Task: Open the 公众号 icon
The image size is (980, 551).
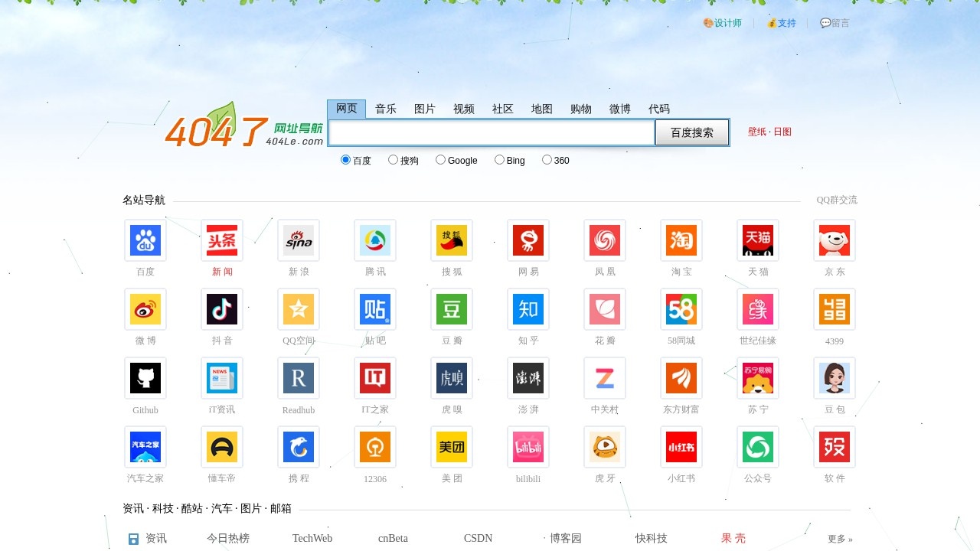Action: click(758, 447)
